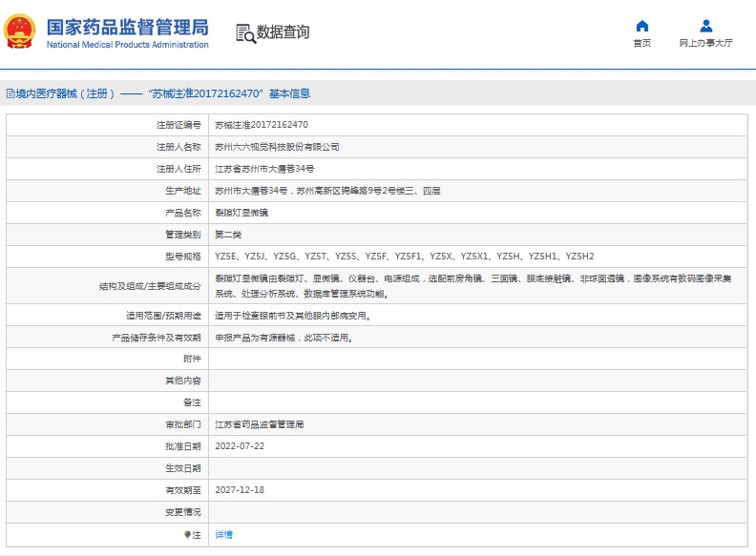The height and width of the screenshot is (556, 756).
Task: Select the 数据查询 heading text
Action: [283, 32]
